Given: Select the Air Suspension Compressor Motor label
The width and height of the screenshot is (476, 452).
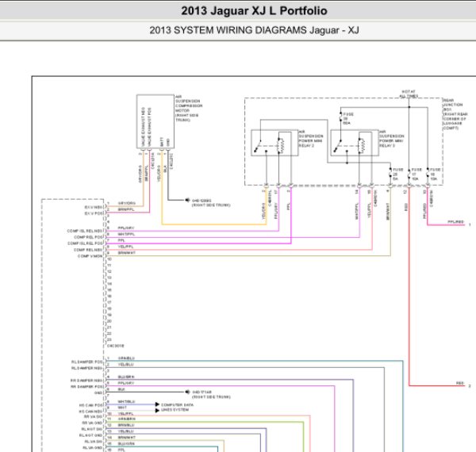Looking at the screenshot, I should (189, 109).
